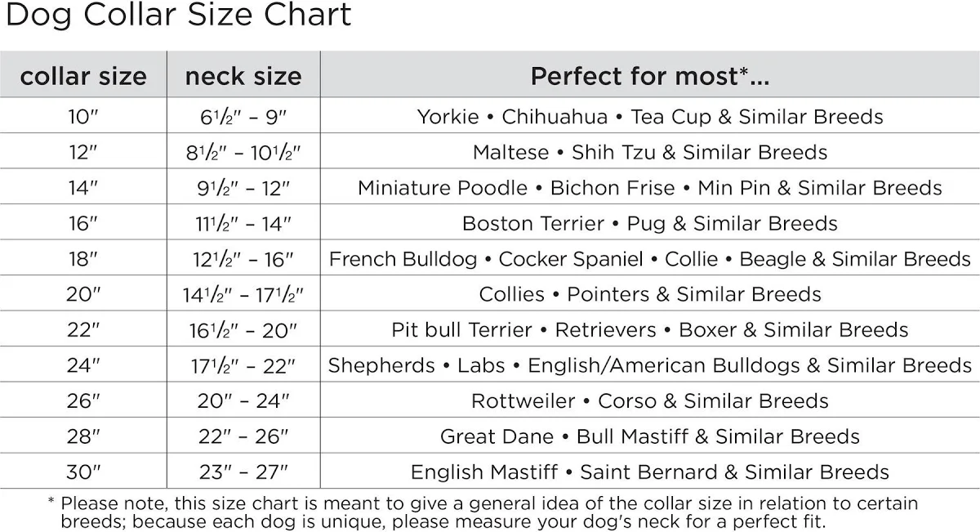Click the English Mastiff row text
The height and width of the screenshot is (532, 980).
coord(649,472)
